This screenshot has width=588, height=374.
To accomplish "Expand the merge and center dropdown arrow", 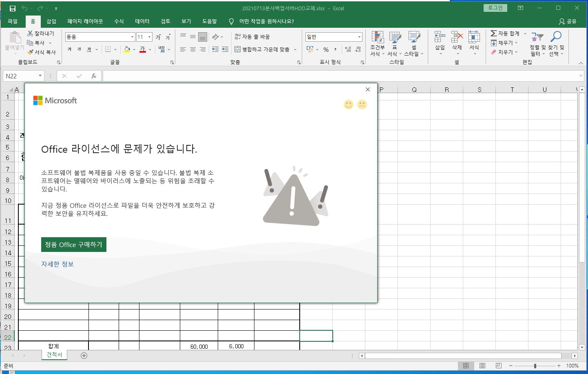I will coord(295,49).
